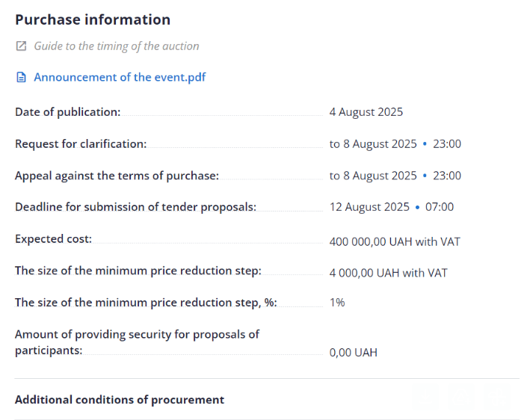Click the Date of publication label
The height and width of the screenshot is (420, 530).
(67, 112)
